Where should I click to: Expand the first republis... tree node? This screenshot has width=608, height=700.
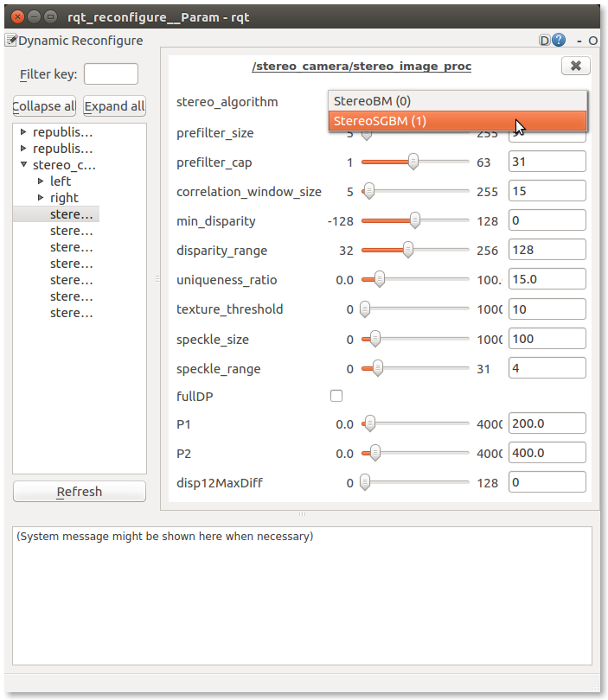[x=23, y=132]
